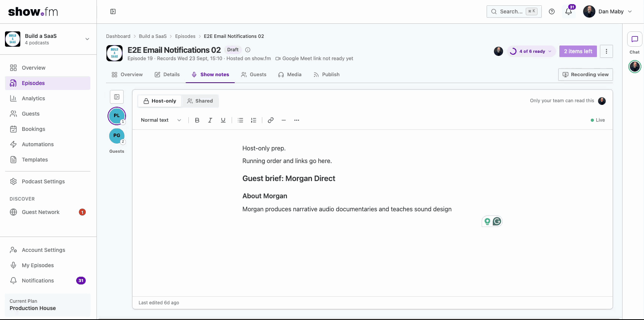Insert a bulleted list
The image size is (644, 320).
click(x=240, y=120)
